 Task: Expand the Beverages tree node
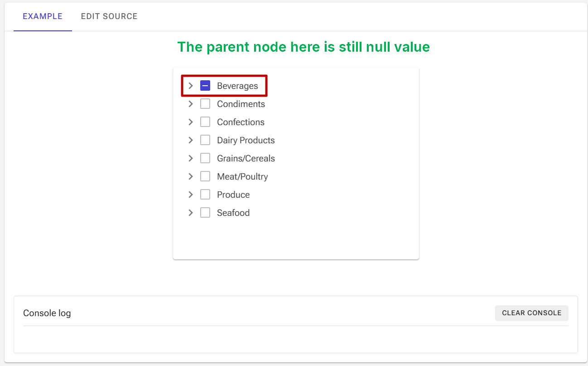pyautogui.click(x=190, y=85)
